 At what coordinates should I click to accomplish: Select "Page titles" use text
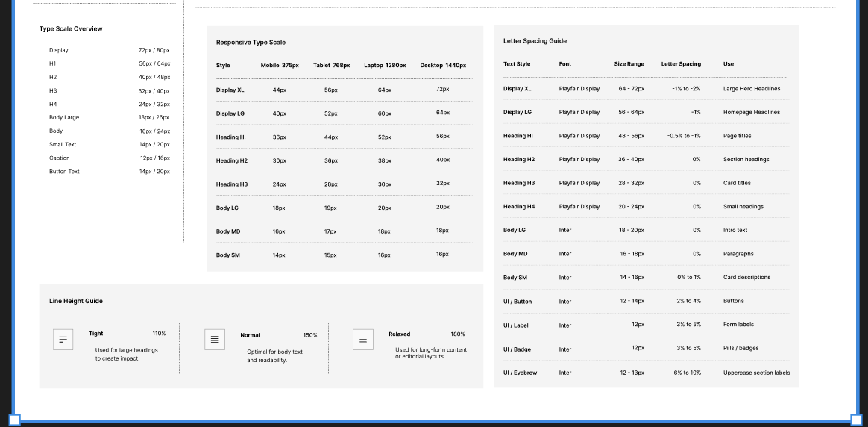(x=738, y=136)
